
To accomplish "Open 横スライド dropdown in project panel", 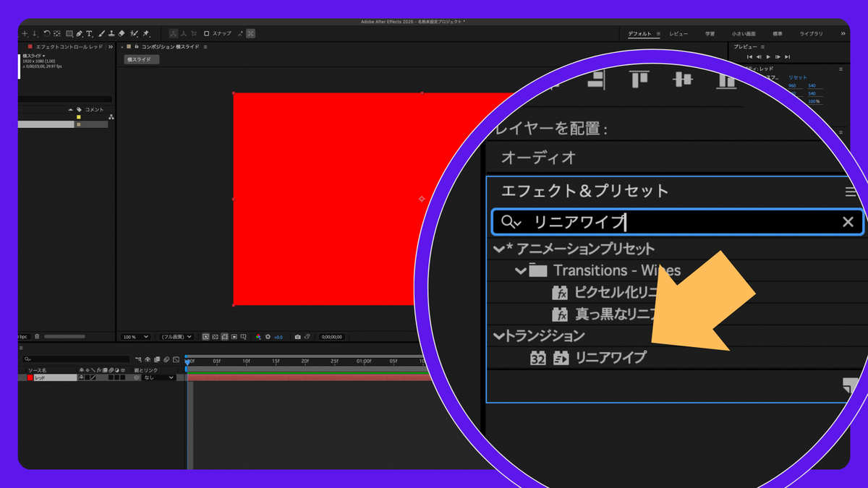I will 34,56.
